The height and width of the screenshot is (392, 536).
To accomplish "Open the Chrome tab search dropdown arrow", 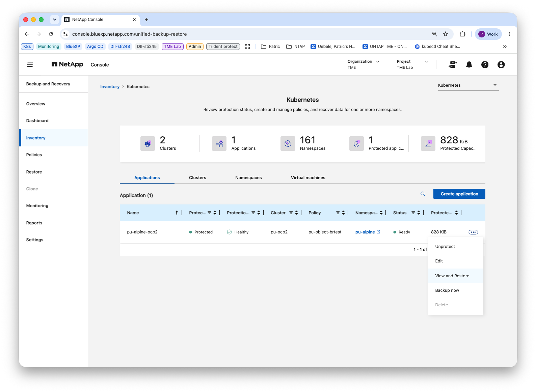I will [55, 20].
